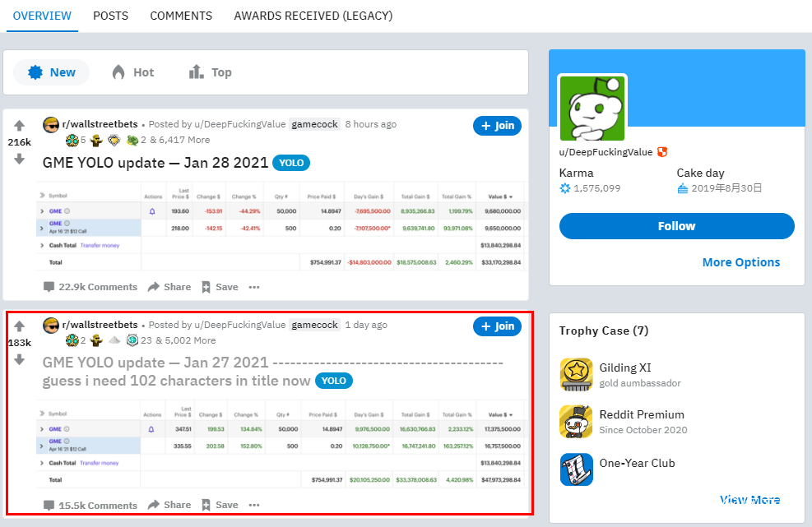Expand '& 5,002 More' awards list
Viewport: 812px width, 527px height.
185,340
